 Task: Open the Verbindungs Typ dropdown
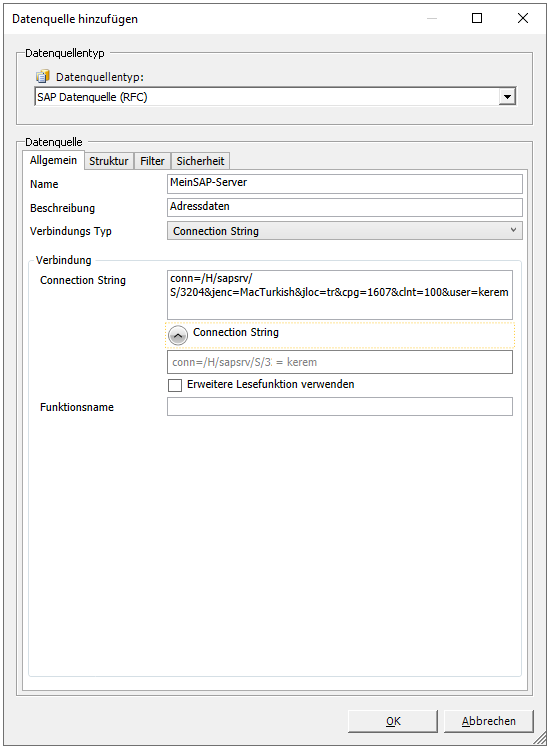click(x=344, y=231)
